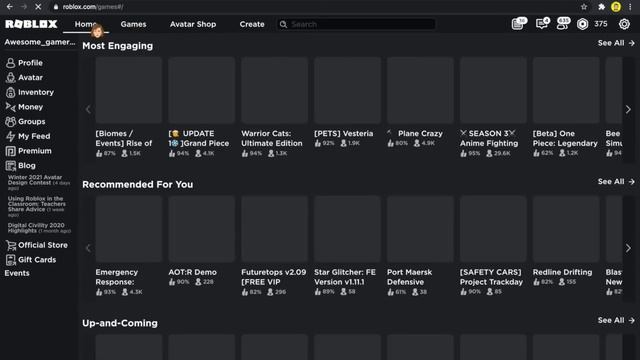Open Using Roblox in the Classroom post

tap(37, 207)
